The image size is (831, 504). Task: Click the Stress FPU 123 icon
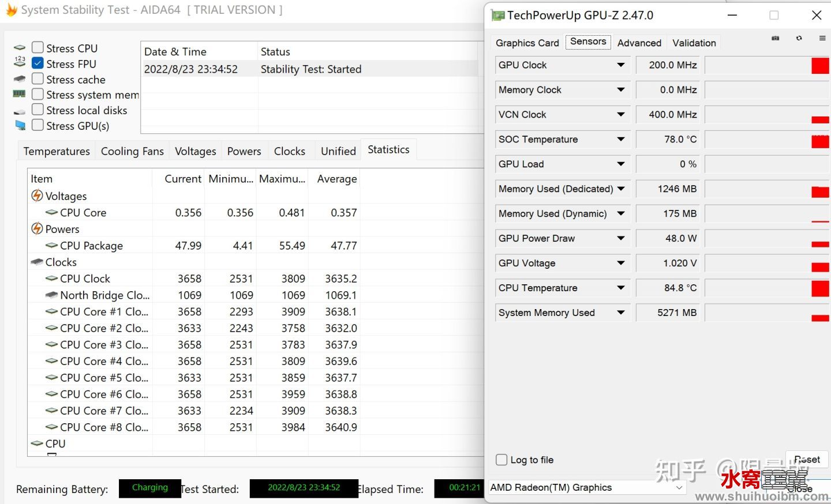coord(20,62)
